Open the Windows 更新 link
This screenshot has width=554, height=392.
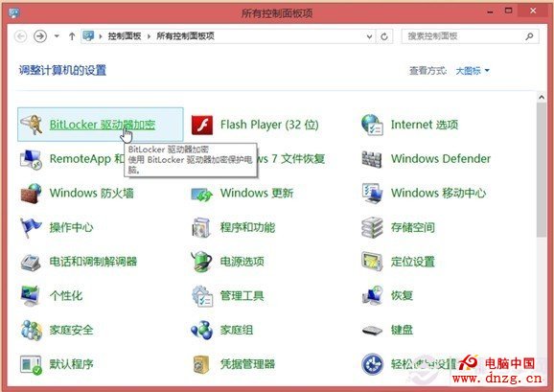click(x=257, y=194)
